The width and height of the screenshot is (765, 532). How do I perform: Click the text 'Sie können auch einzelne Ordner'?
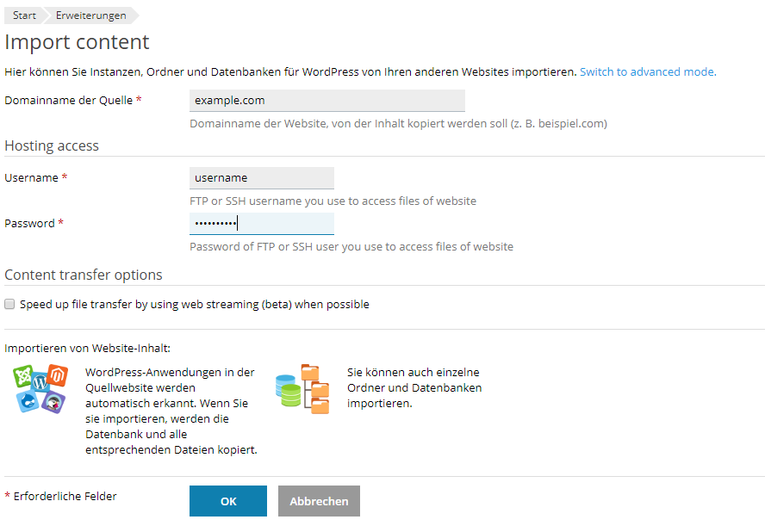[x=414, y=387]
